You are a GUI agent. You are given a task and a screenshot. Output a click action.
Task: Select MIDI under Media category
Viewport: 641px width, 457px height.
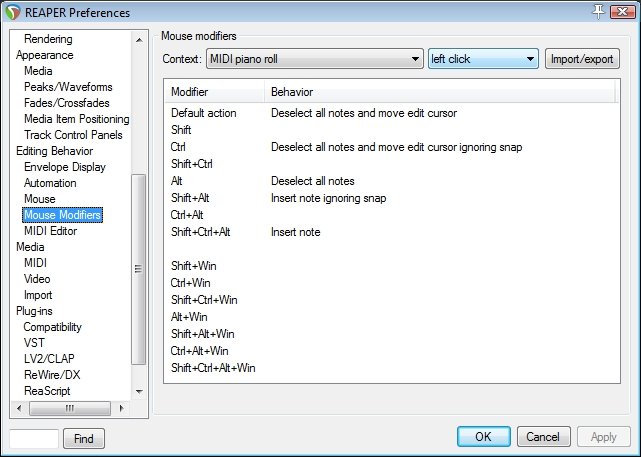coord(35,263)
